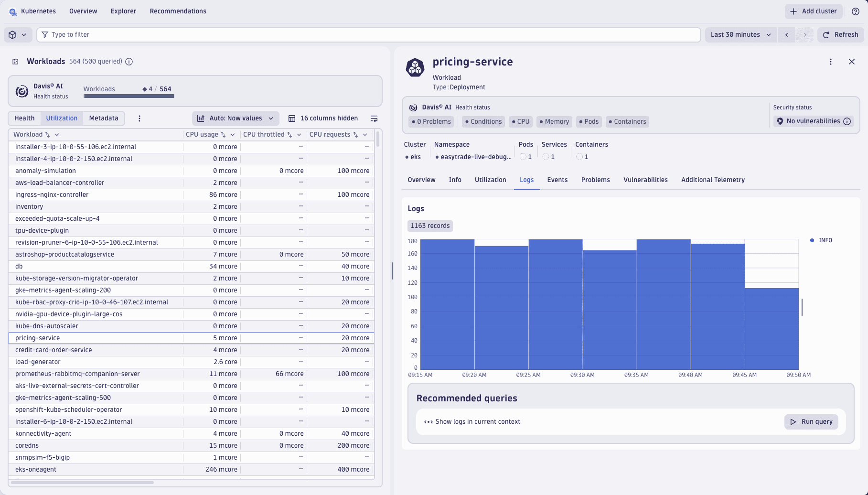The height and width of the screenshot is (495, 868).
Task: Open pricing-service Info tab
Action: pos(455,180)
